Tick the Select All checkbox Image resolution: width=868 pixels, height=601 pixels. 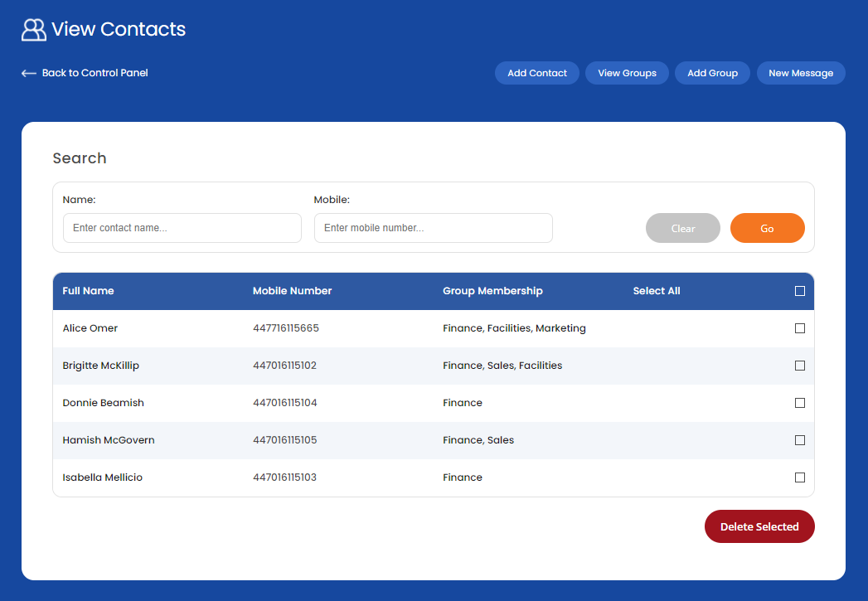799,291
